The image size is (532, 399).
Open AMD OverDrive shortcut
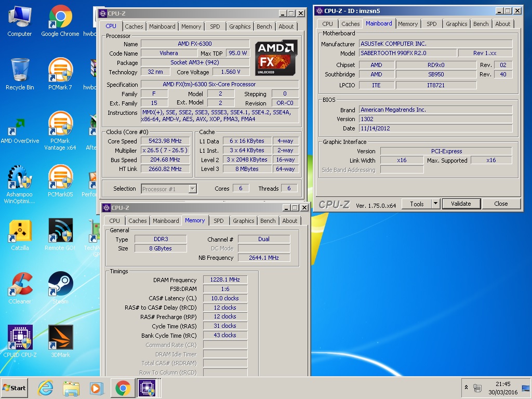click(20, 131)
